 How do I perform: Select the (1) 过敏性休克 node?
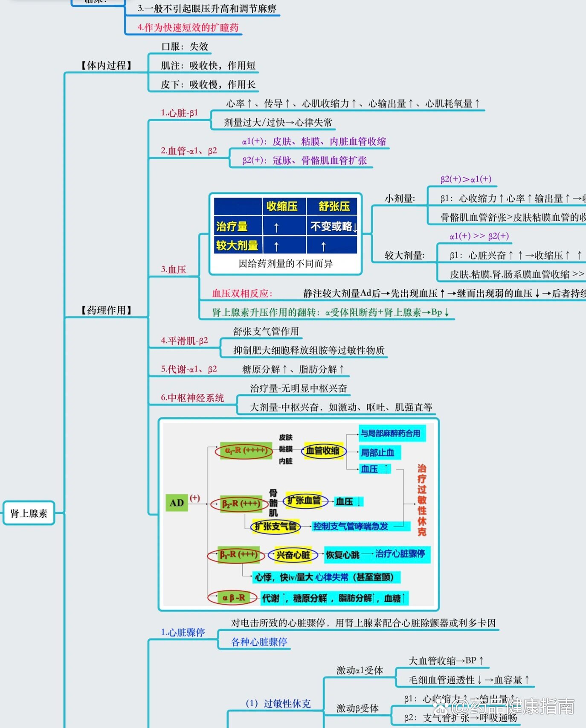[278, 703]
